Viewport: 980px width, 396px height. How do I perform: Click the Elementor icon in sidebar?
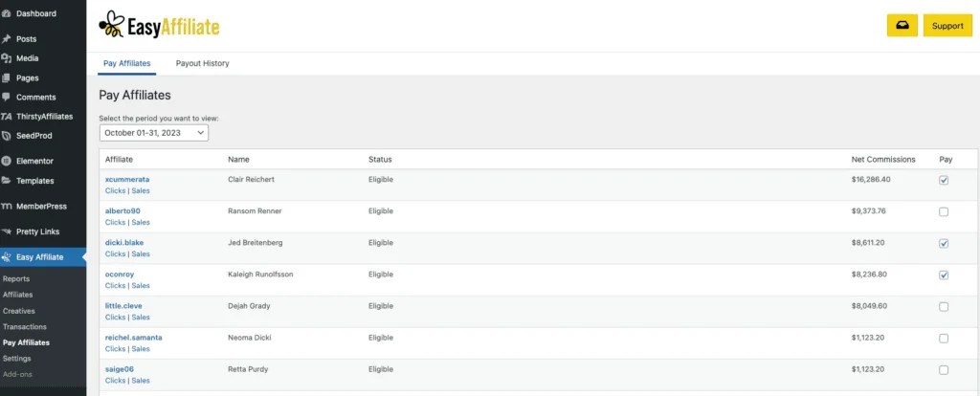8,161
